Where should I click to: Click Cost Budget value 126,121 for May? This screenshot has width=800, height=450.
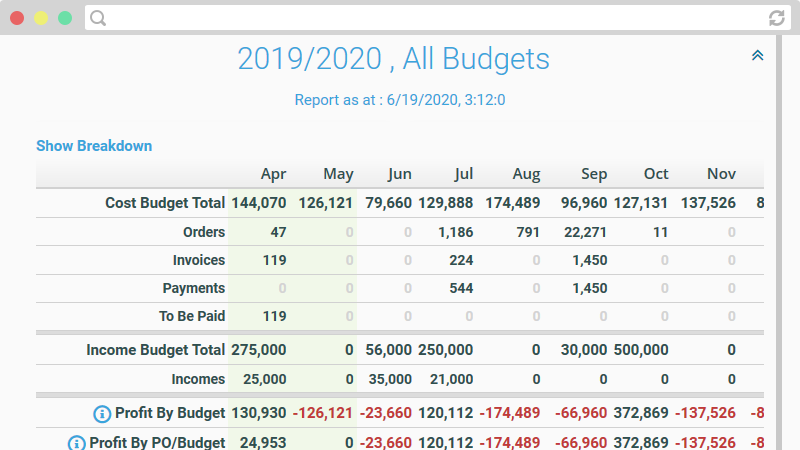click(326, 203)
